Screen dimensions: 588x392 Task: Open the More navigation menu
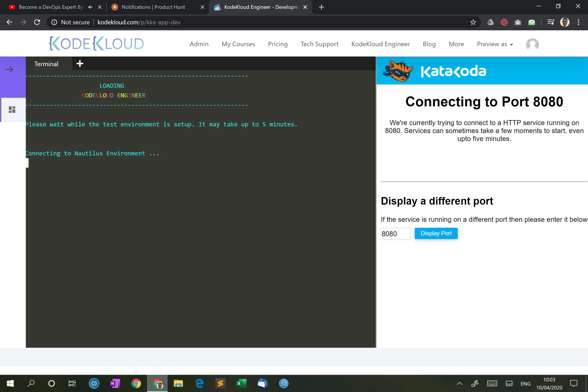coord(456,44)
